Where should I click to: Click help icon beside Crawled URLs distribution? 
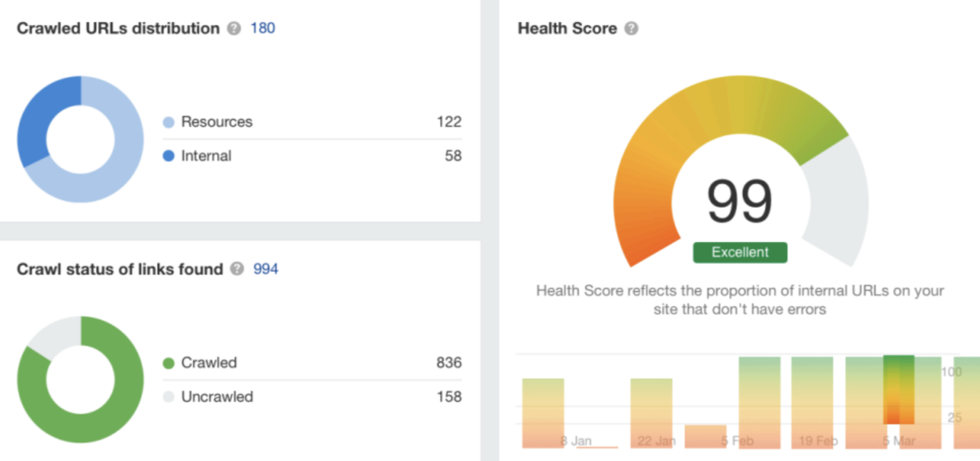pyautogui.click(x=234, y=29)
